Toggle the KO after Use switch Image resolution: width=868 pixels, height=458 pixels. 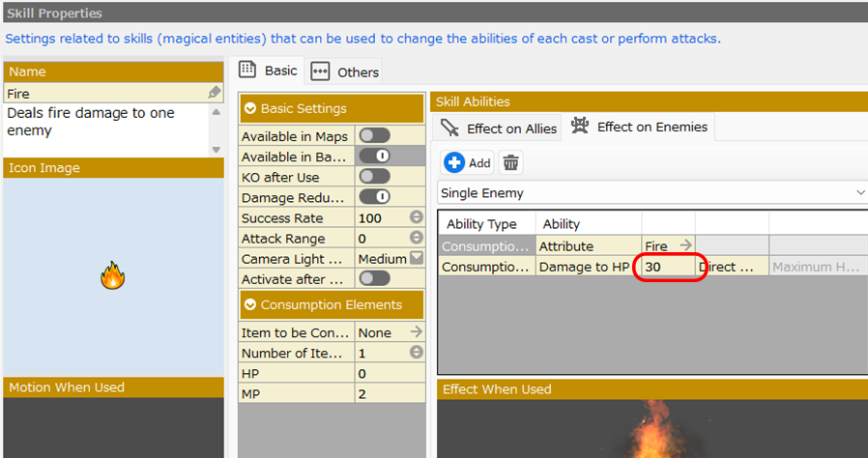(x=374, y=177)
